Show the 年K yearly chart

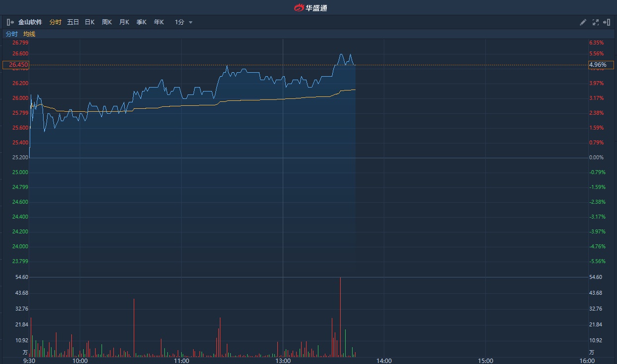(158, 22)
